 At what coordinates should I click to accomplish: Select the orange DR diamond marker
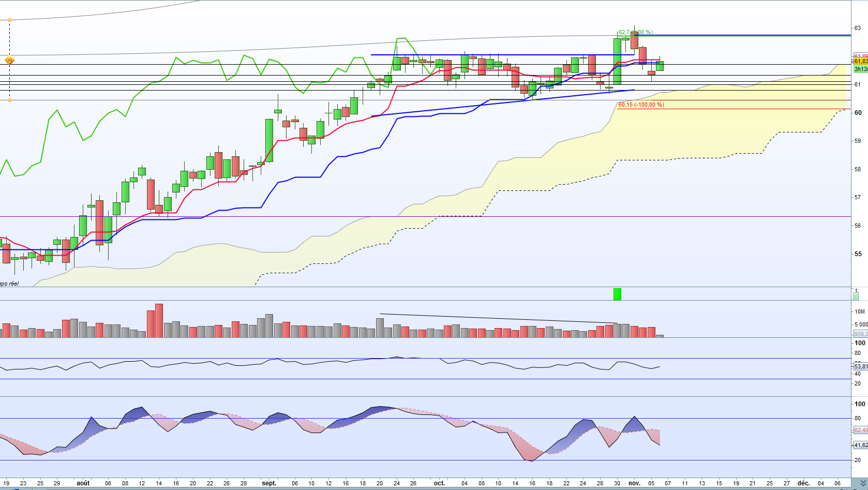pos(9,61)
